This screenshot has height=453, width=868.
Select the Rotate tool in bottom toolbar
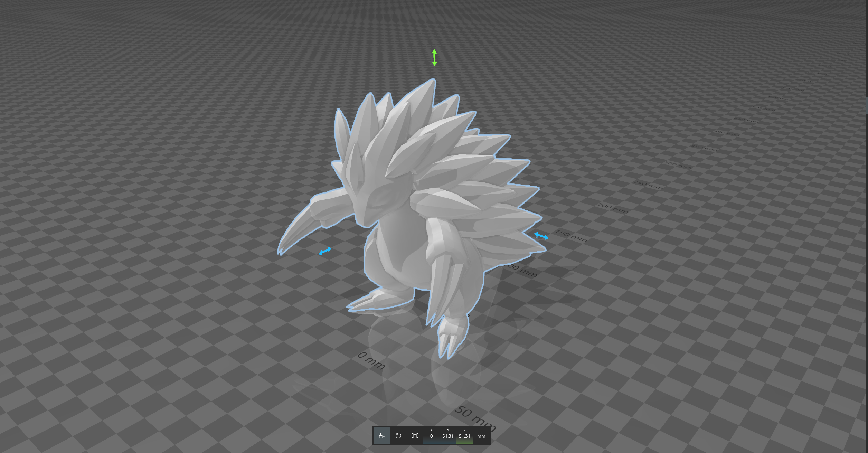click(x=398, y=436)
